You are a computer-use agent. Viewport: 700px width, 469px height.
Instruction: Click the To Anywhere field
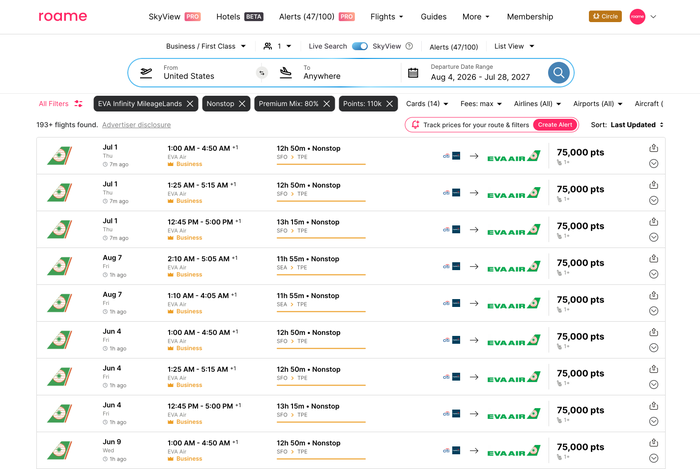(x=337, y=73)
